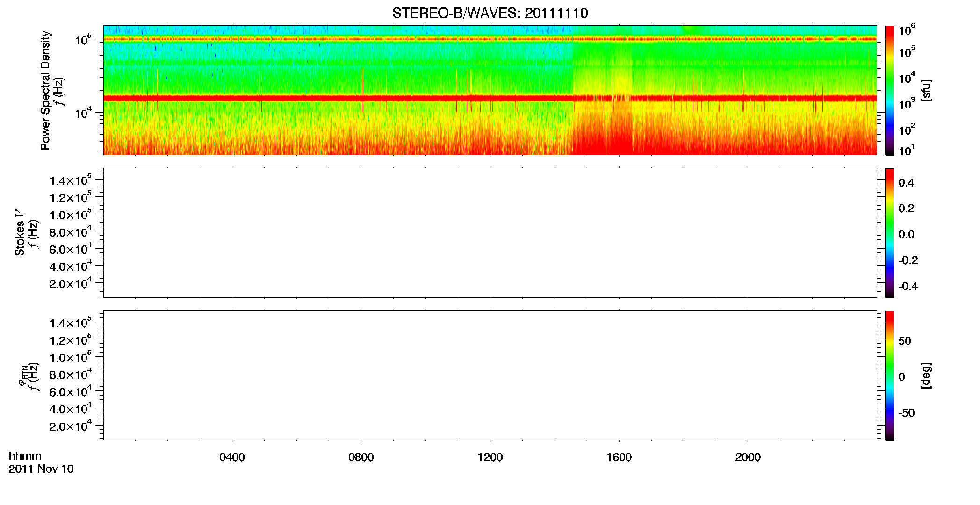980x505 pixels.
Task: Click the Power Spectral Density axis label
Action: coord(45,90)
